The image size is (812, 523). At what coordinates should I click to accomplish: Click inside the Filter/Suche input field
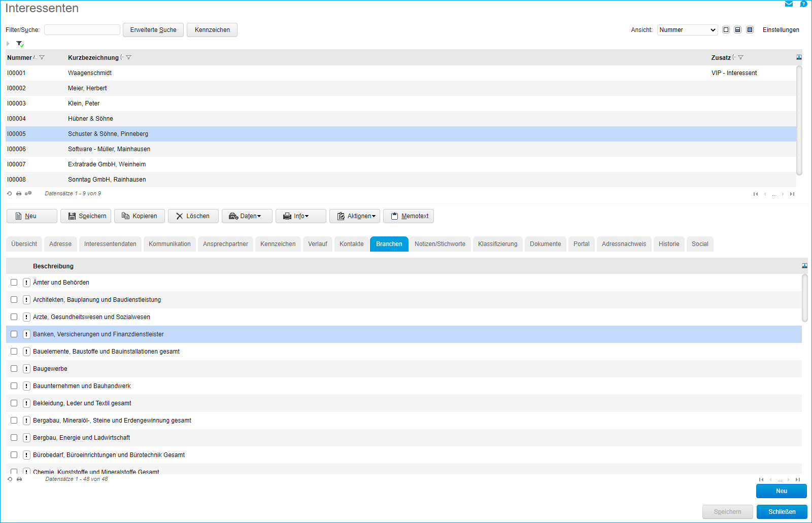click(x=81, y=29)
